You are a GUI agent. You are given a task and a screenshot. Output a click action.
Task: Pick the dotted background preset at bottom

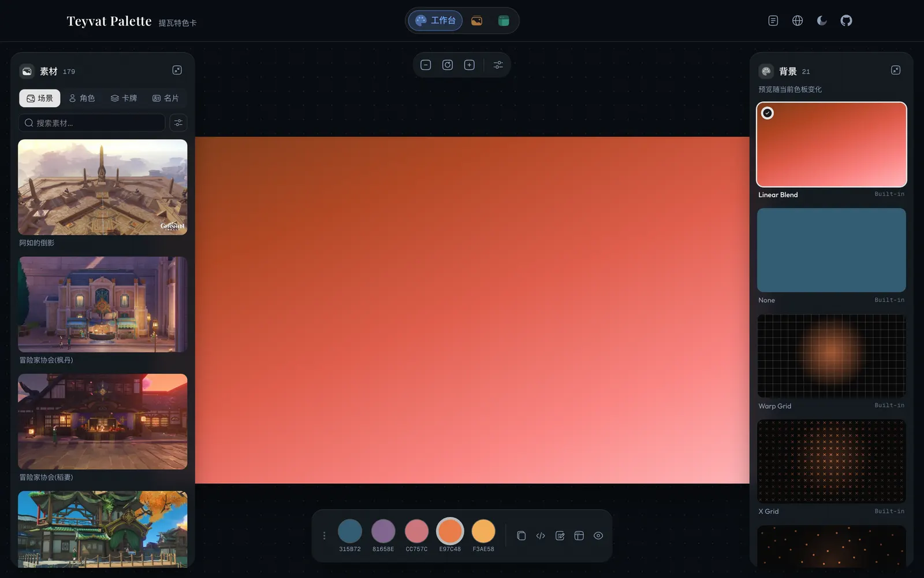[832, 546]
